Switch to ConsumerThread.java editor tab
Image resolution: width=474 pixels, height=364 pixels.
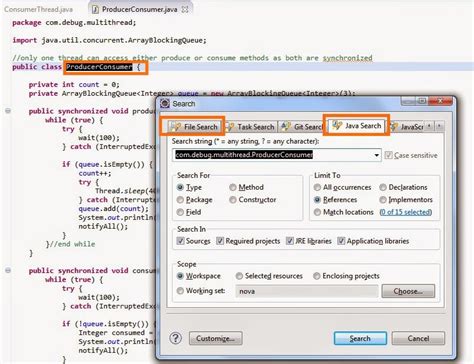[38, 9]
